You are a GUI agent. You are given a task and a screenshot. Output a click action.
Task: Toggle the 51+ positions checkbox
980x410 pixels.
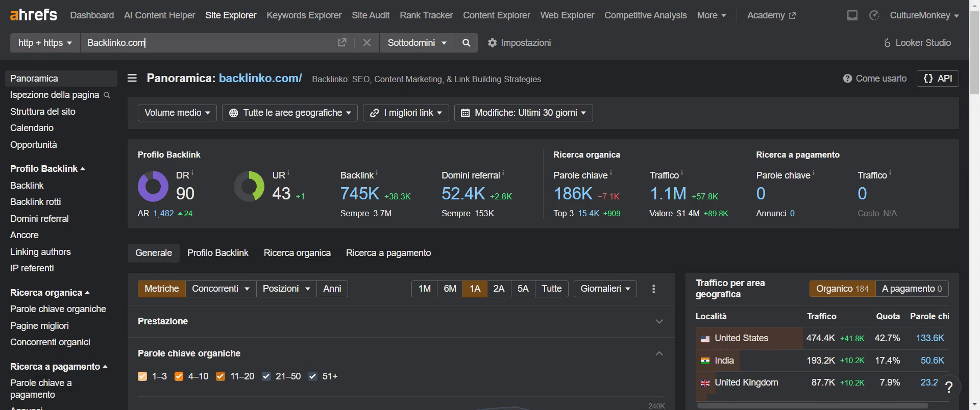tap(313, 376)
